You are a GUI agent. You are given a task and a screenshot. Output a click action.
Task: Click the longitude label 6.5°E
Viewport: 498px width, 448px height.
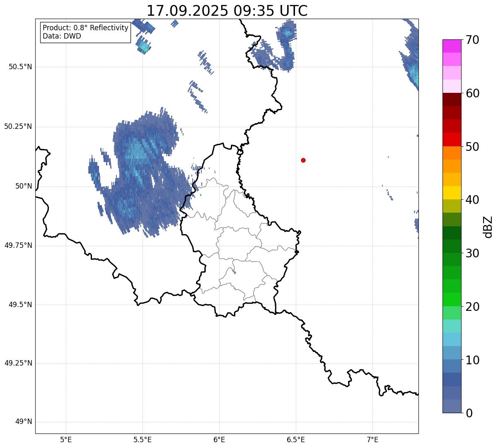296,440
